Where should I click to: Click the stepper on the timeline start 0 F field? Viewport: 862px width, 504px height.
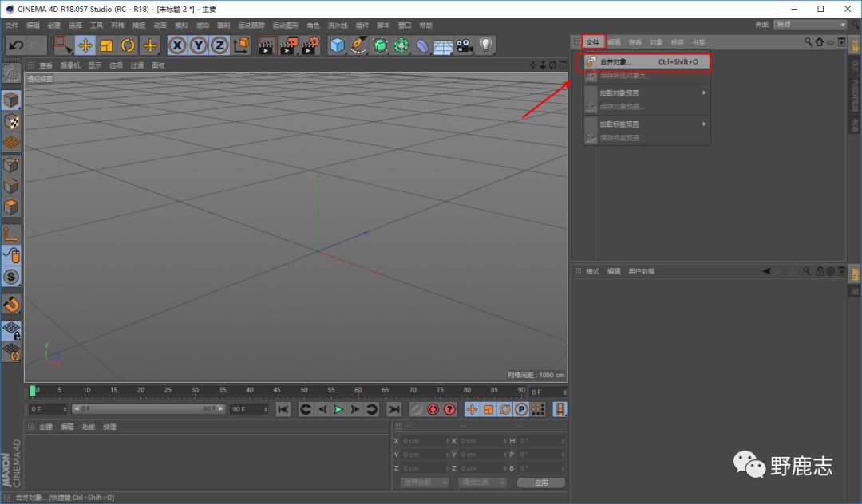click(65, 409)
